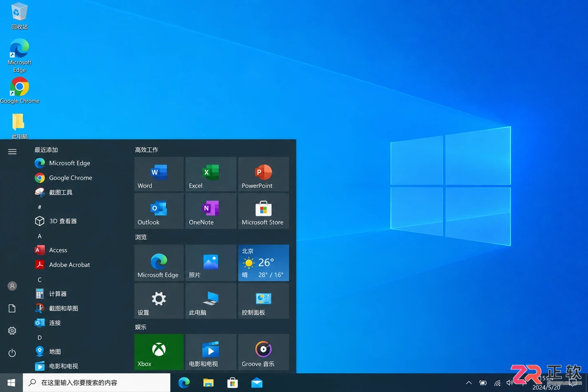Open the Word tile

pyautogui.click(x=159, y=174)
